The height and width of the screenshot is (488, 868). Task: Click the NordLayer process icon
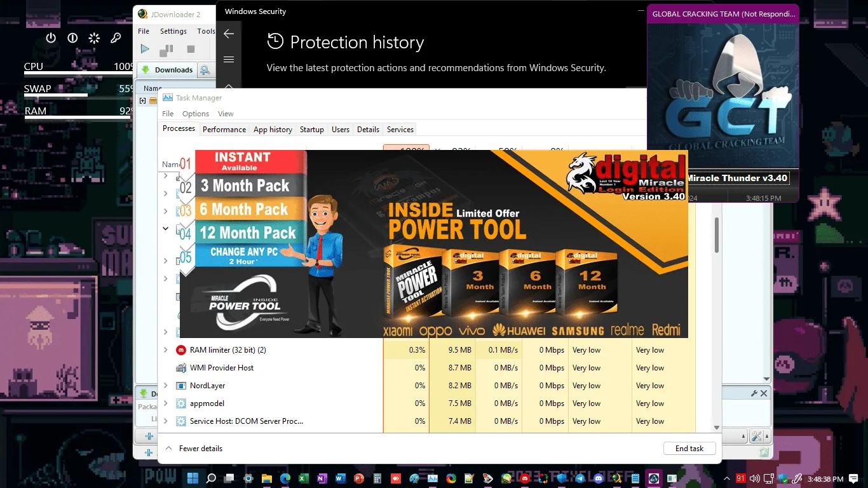coord(180,386)
